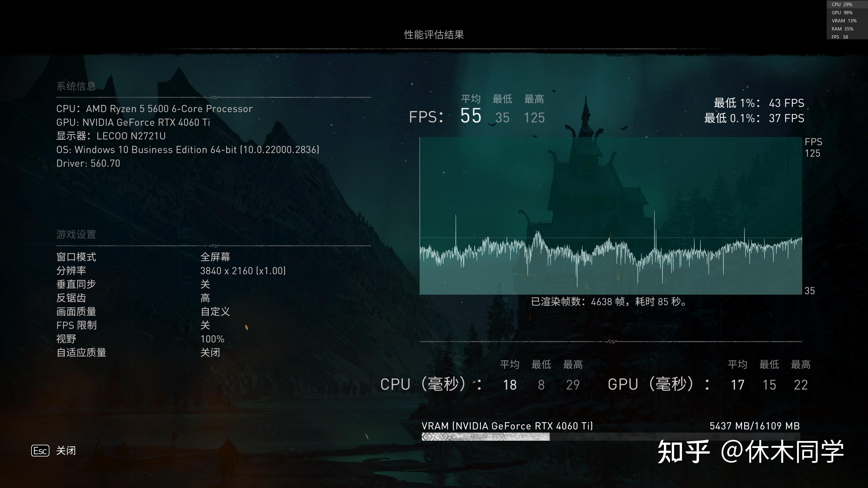Click the 性能评估结果 (Performance Results) title
The width and height of the screenshot is (868, 488).
pos(434,34)
